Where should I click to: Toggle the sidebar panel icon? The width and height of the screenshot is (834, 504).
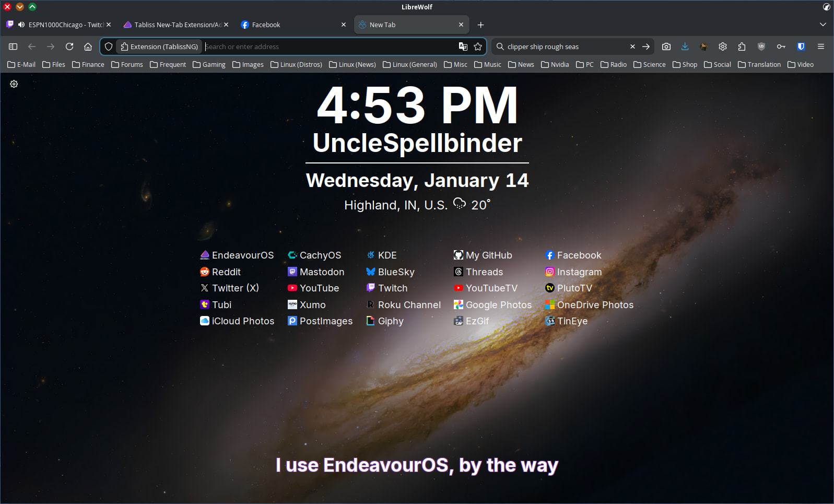pyautogui.click(x=13, y=46)
